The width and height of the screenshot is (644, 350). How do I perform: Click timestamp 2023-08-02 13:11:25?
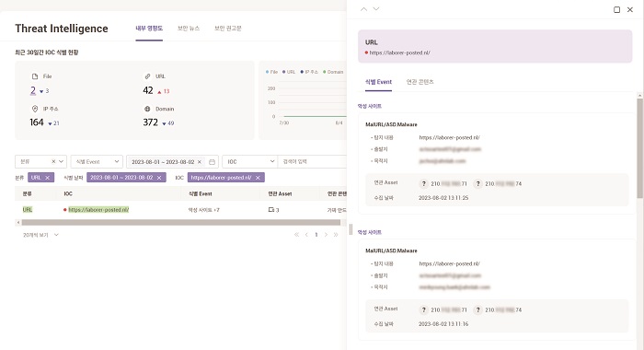[443, 198]
